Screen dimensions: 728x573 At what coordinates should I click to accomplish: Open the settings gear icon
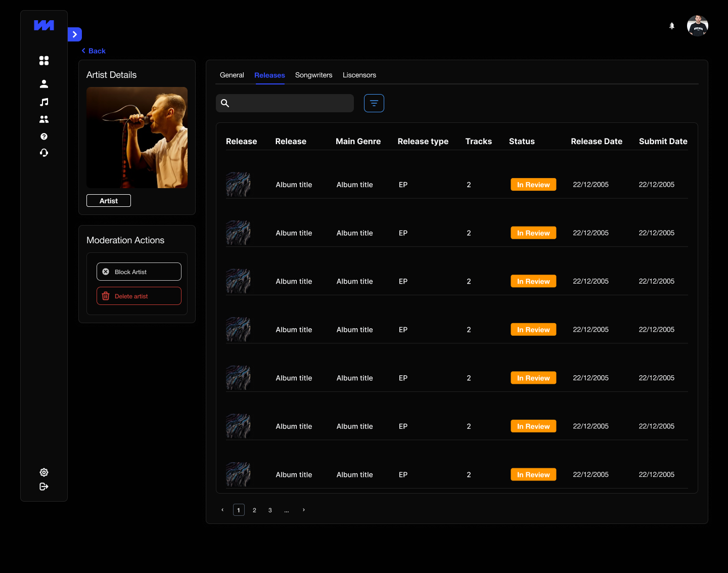point(44,472)
